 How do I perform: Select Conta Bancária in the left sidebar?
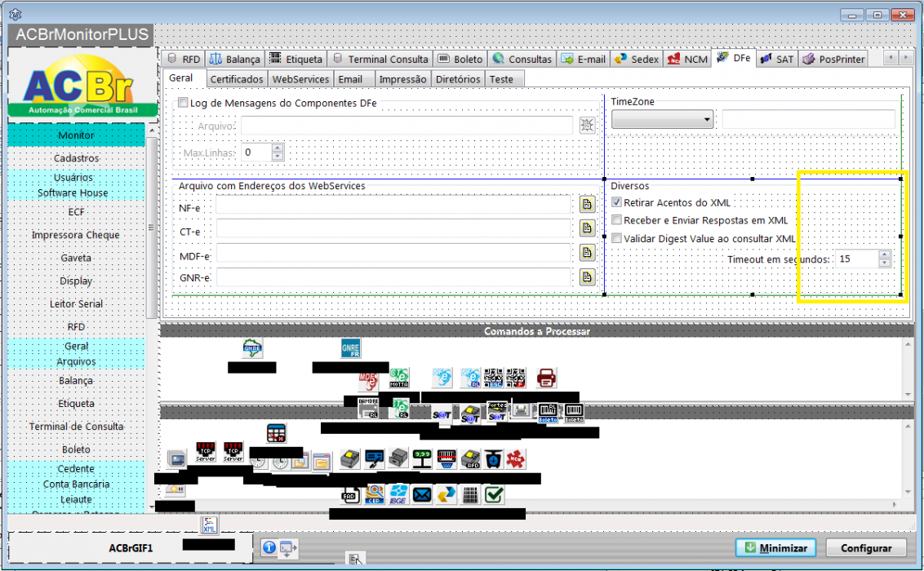click(x=76, y=484)
